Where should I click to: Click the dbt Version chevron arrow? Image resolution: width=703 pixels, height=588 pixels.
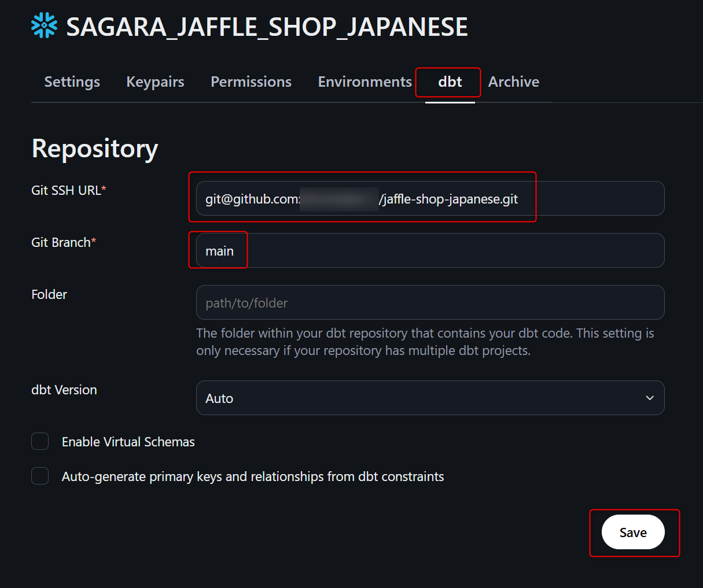pos(650,398)
